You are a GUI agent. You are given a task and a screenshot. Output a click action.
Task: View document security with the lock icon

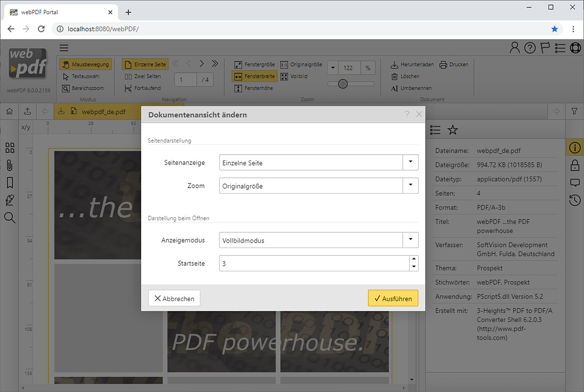(x=575, y=165)
